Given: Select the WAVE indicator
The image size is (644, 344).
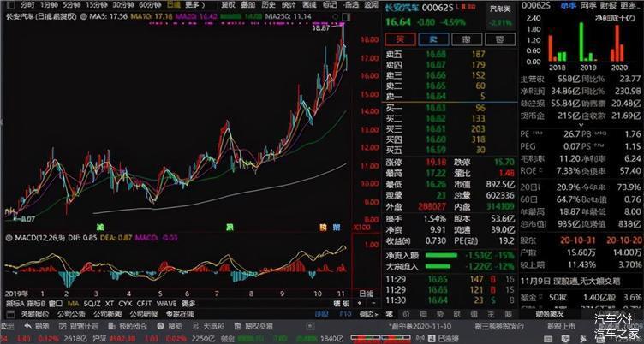Looking at the screenshot, I should [166, 304].
